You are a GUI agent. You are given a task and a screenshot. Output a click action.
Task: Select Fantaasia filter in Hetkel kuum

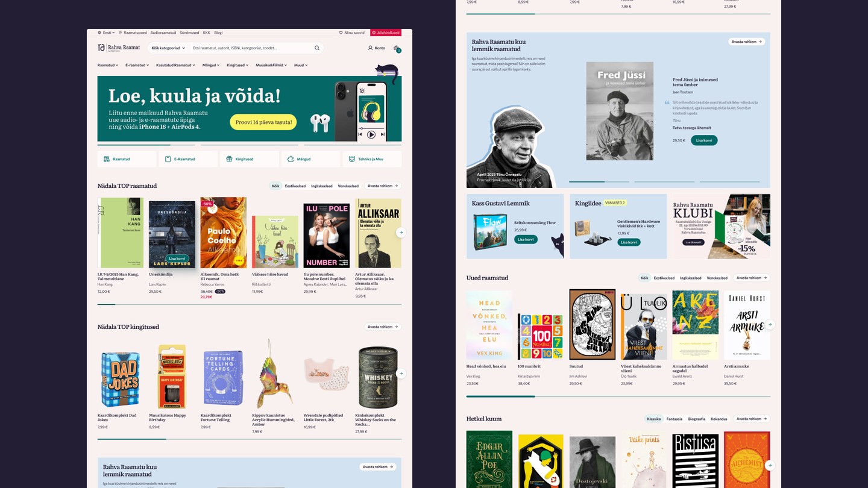pos(675,419)
